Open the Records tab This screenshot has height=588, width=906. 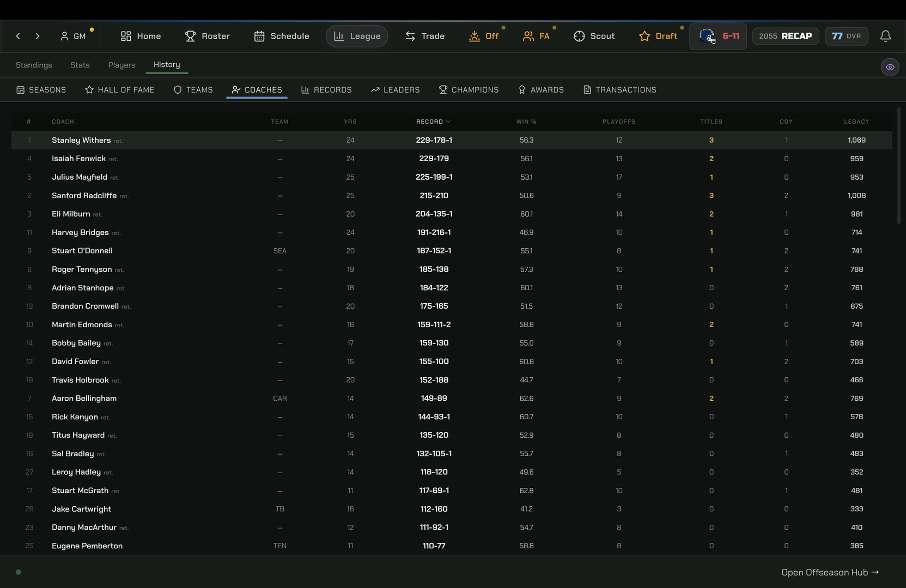point(326,90)
